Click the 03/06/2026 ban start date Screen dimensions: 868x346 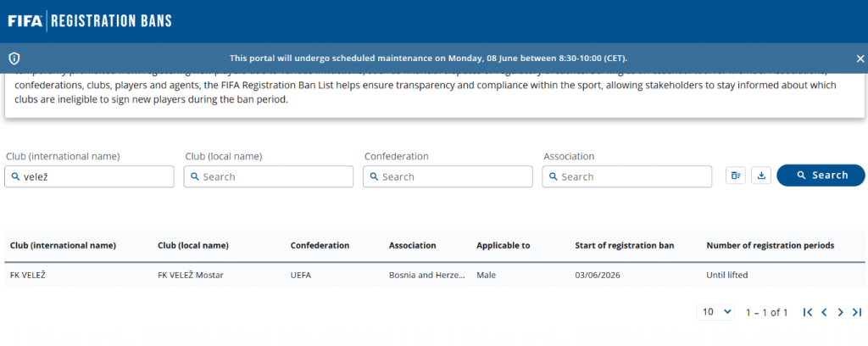(598, 275)
